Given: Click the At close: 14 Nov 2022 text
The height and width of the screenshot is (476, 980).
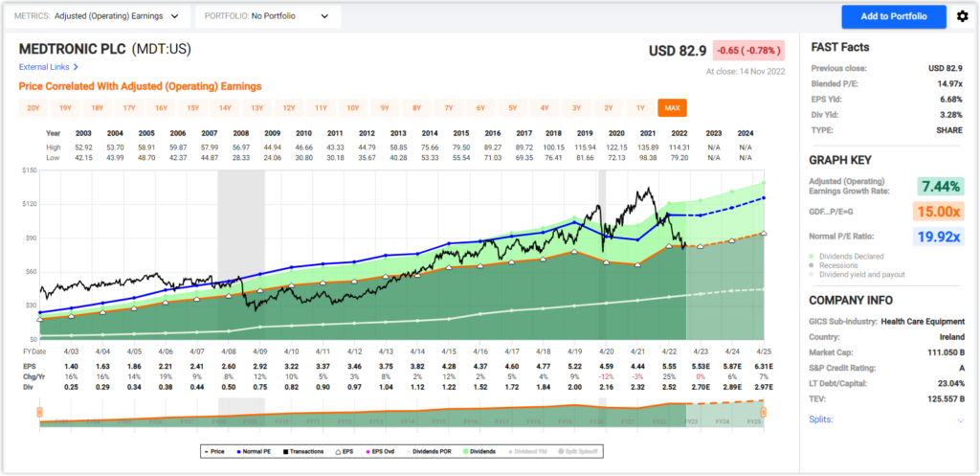Looking at the screenshot, I should [x=746, y=71].
